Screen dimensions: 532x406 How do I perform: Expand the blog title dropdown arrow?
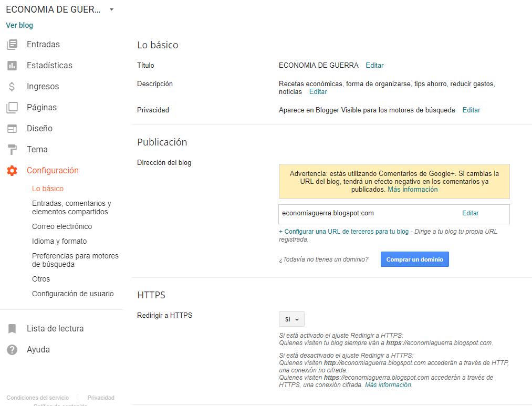(x=110, y=9)
